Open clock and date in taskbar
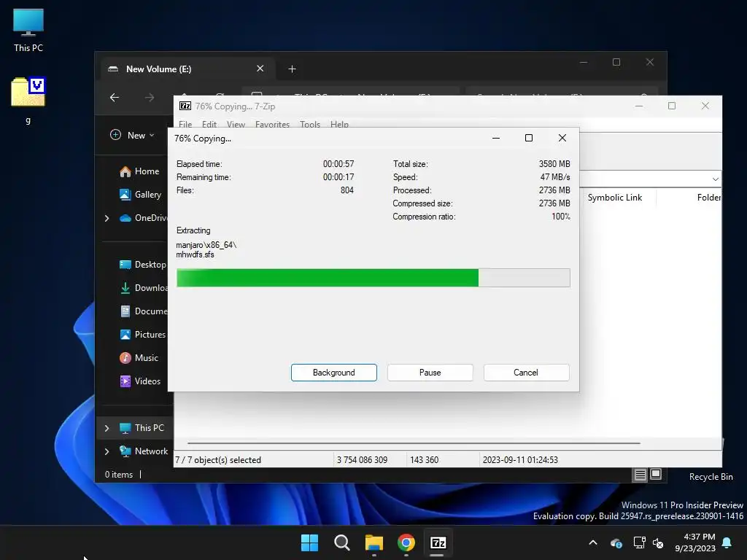 pos(695,542)
